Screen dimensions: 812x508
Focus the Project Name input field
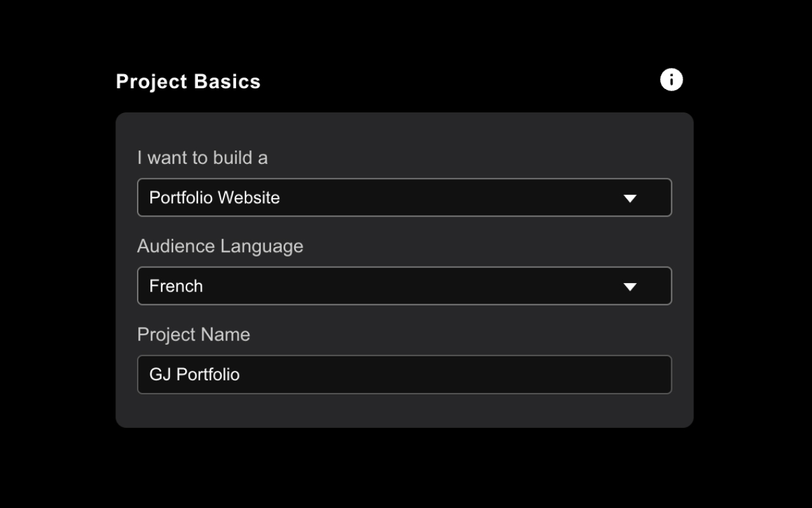404,374
